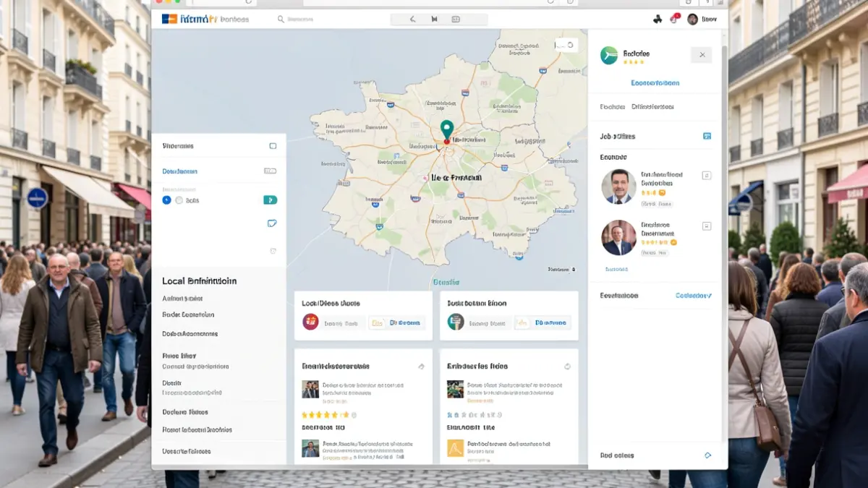Expand the blue dropdown in right panel lower section

pyautogui.click(x=693, y=296)
